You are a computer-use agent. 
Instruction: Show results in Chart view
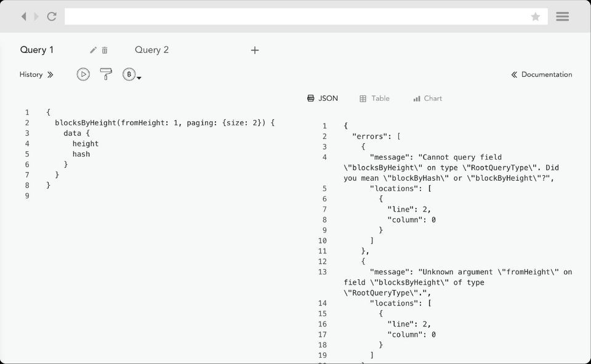coord(427,98)
